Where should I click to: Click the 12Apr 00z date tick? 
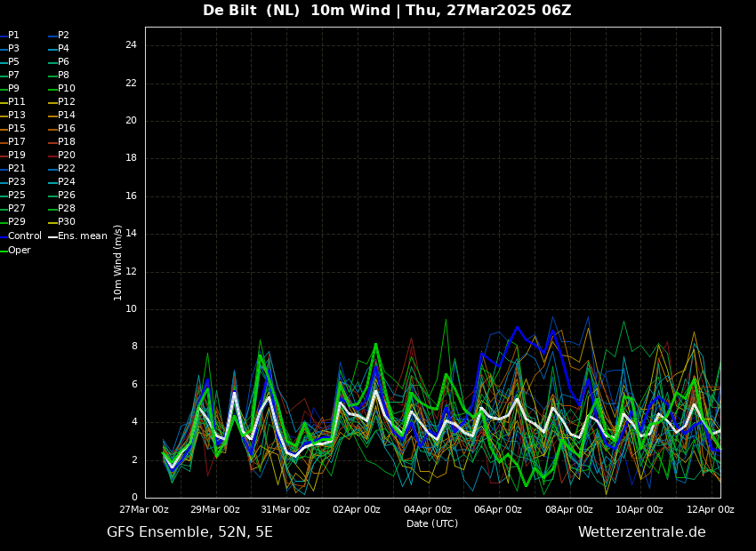click(710, 509)
